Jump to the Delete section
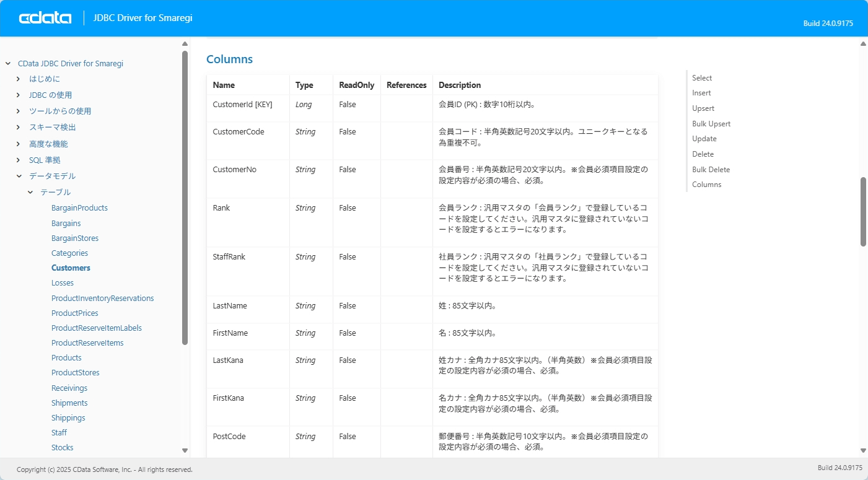 [x=703, y=154]
